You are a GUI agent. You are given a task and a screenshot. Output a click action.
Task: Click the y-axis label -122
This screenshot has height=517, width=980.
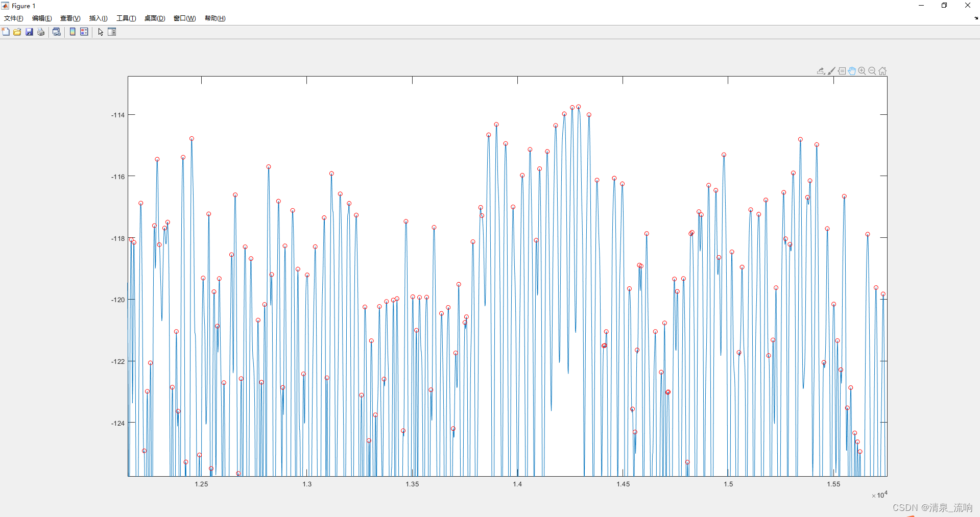[118, 361]
